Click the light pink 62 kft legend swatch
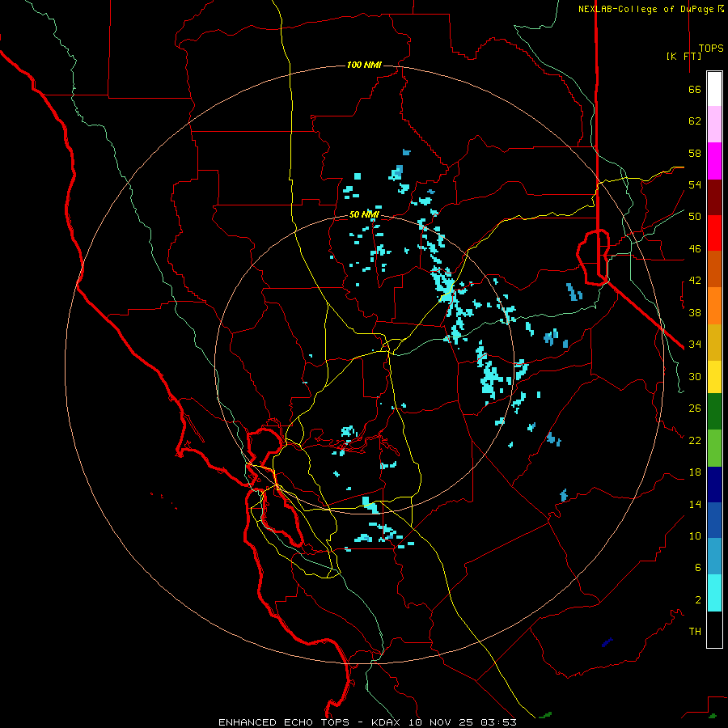 714,124
